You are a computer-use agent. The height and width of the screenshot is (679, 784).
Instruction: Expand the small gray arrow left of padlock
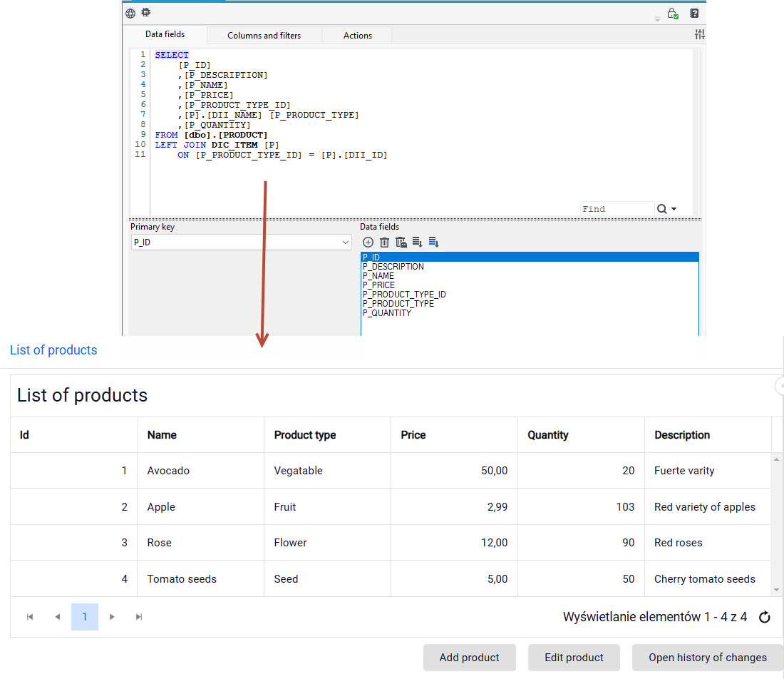(658, 19)
